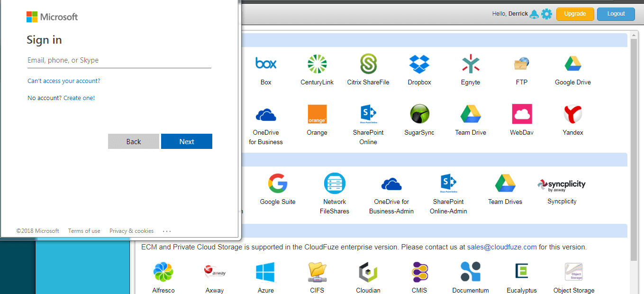
Task: Click the Upgrade button
Action: [575, 14]
